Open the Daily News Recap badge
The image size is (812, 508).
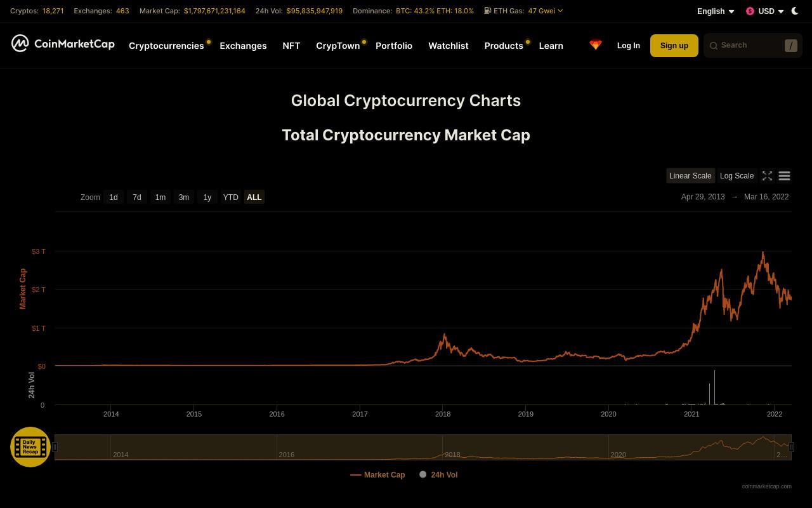tap(30, 447)
